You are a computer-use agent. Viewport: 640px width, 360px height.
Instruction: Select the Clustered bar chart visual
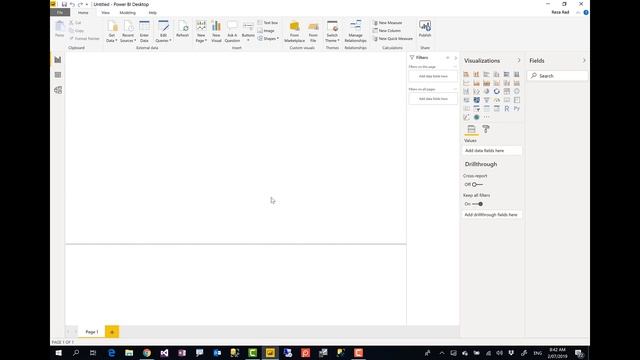click(487, 74)
